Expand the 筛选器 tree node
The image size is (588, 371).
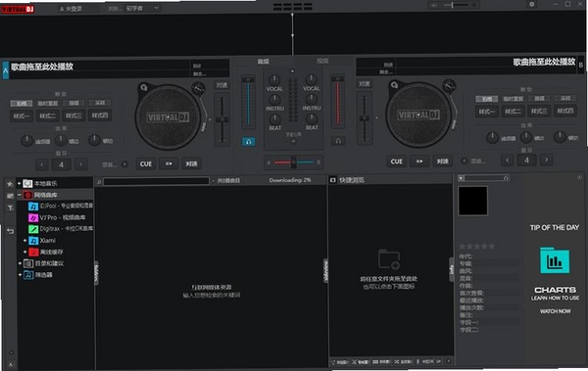(20, 275)
